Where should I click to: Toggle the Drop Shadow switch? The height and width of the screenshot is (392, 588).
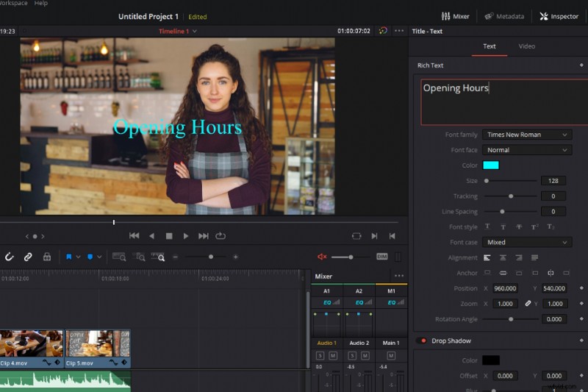422,341
